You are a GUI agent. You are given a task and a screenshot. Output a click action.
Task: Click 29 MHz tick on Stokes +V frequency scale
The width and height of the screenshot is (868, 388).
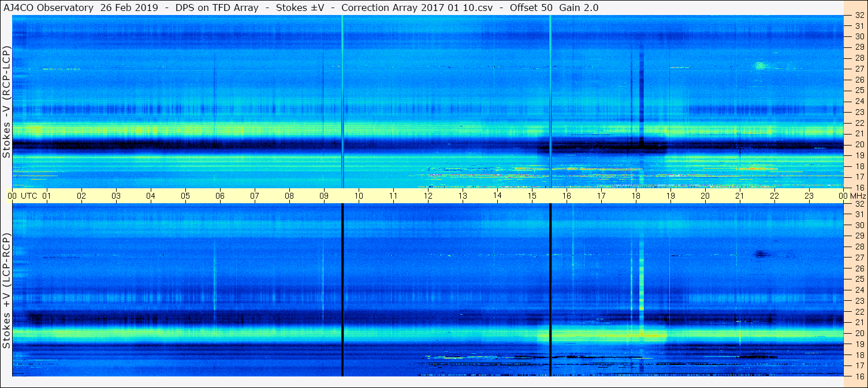(859, 236)
